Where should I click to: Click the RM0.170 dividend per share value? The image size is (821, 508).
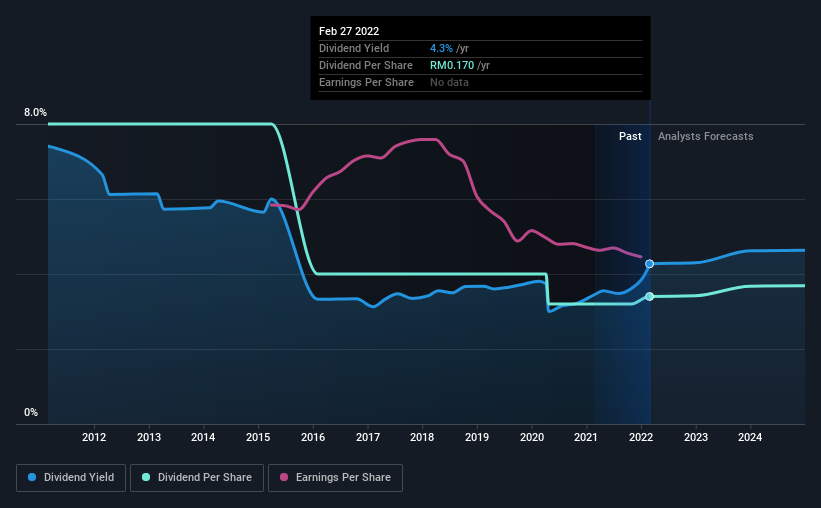click(x=452, y=65)
